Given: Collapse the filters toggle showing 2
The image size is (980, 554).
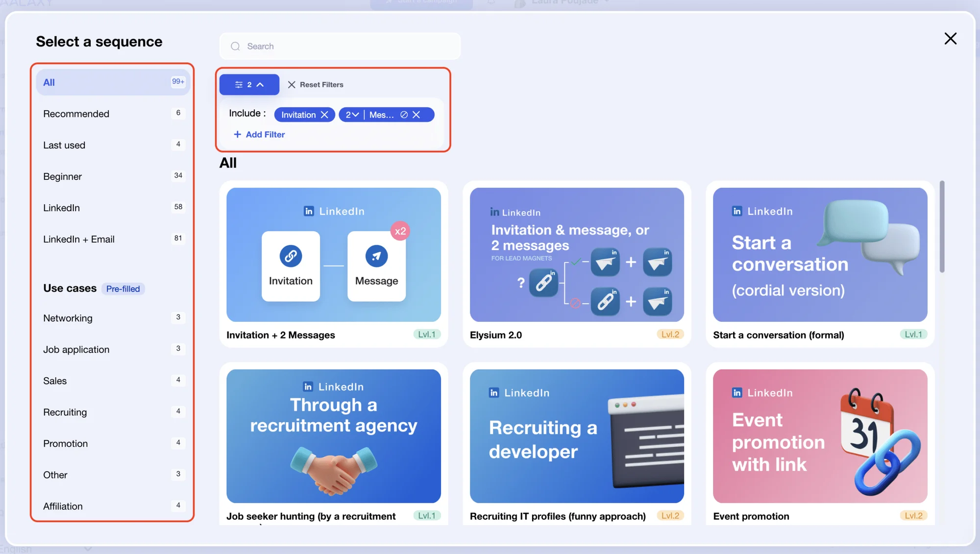Looking at the screenshot, I should [249, 85].
